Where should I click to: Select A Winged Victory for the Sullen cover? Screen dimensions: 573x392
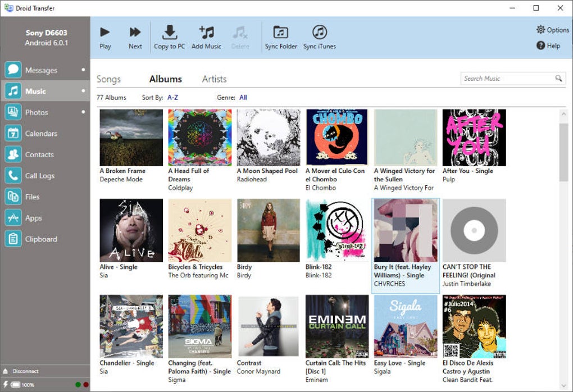pos(406,138)
